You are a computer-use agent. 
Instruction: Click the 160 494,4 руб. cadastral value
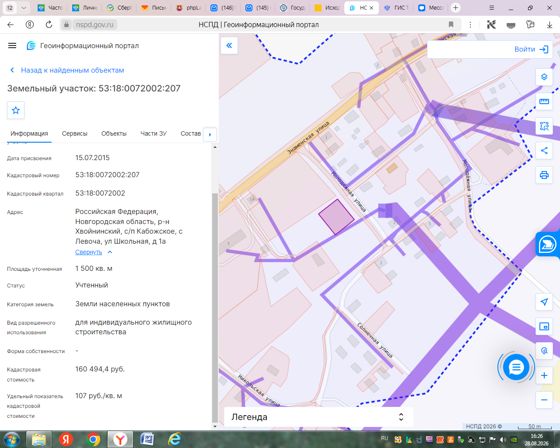coord(100,369)
